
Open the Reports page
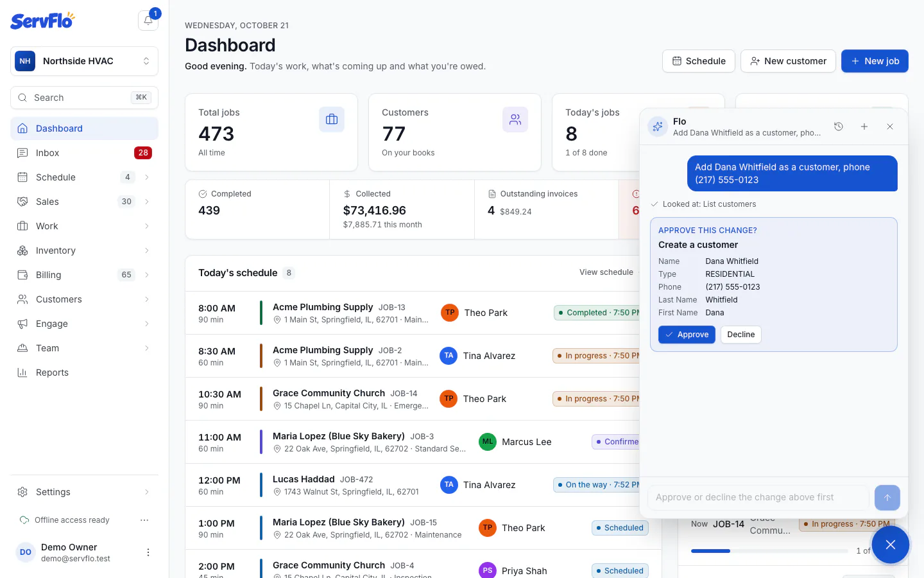pos(84,372)
